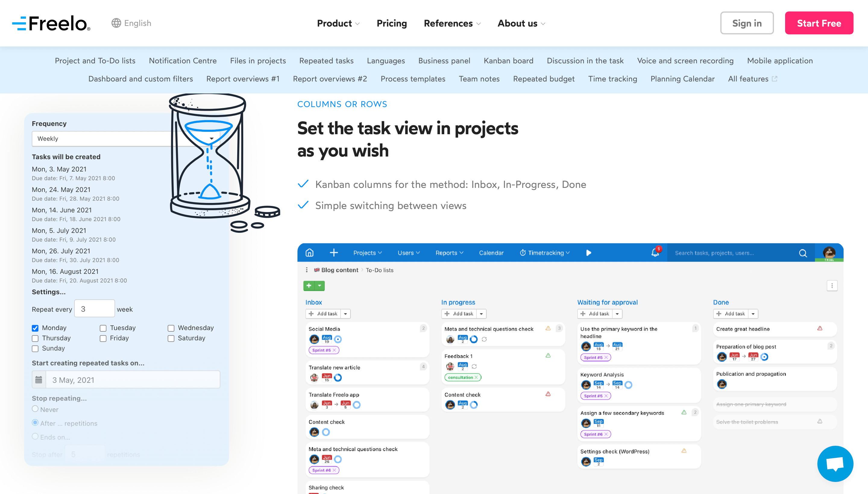Click the three-dot options button above the Done column
Screen dimensions: 868x494
(x=832, y=286)
